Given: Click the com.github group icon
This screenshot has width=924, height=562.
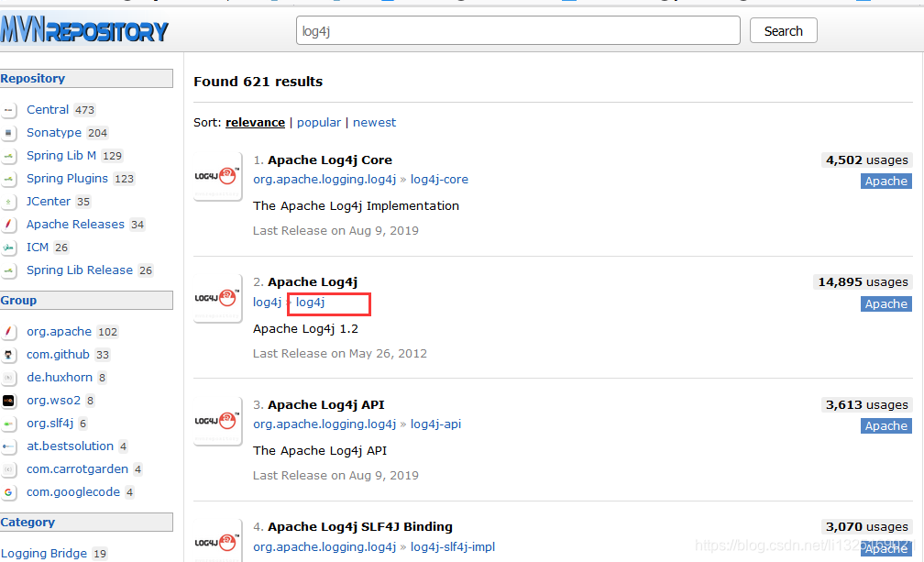Looking at the screenshot, I should [x=10, y=354].
